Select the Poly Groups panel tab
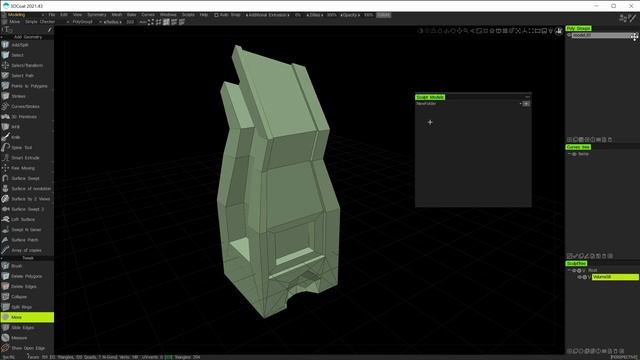640x360 pixels. point(578,29)
